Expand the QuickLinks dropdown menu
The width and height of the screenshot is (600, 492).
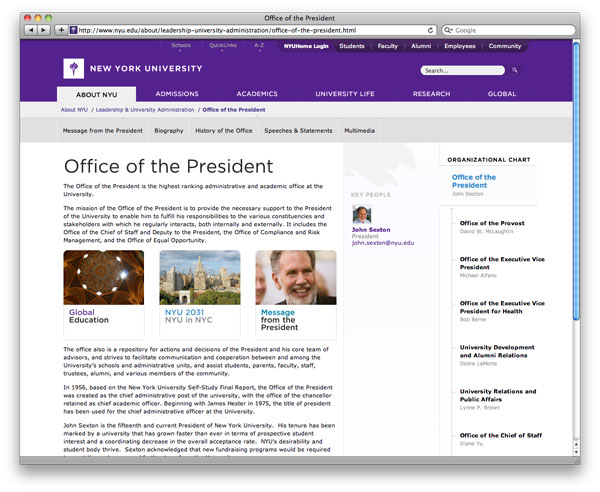(223, 46)
